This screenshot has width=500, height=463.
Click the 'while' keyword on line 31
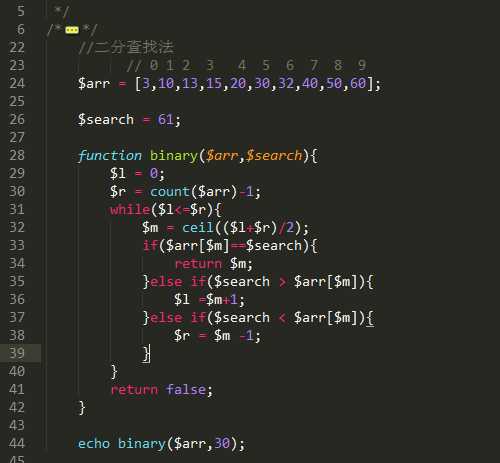[x=130, y=210]
